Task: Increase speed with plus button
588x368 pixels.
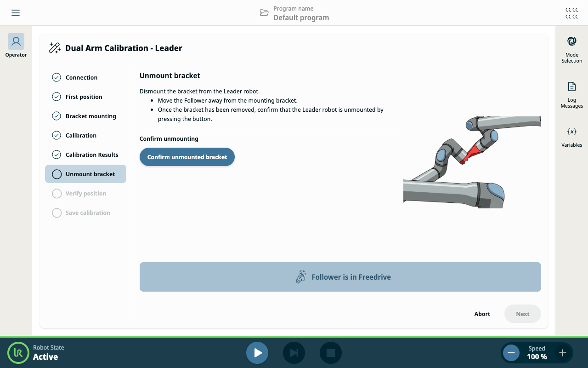Action: tap(563, 353)
